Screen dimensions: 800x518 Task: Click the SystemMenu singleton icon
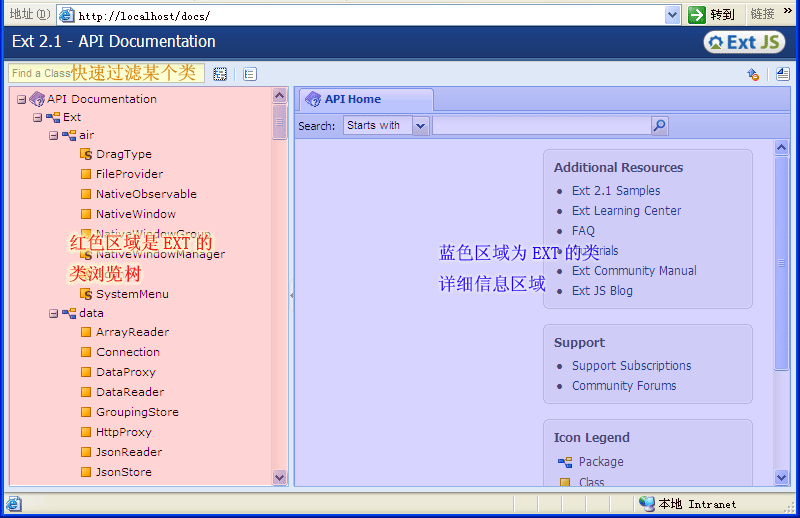[x=86, y=294]
